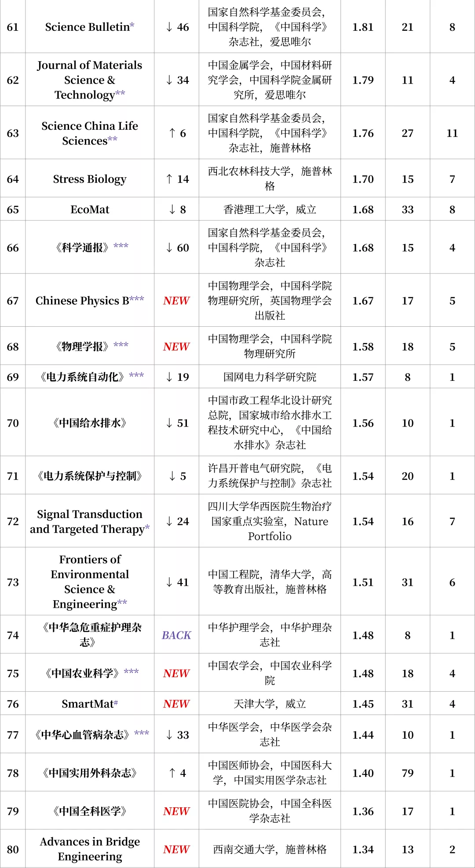This screenshot has height=868, width=475.
Task: Click the up arrow 14 for Stress Biology
Action: coord(177,179)
